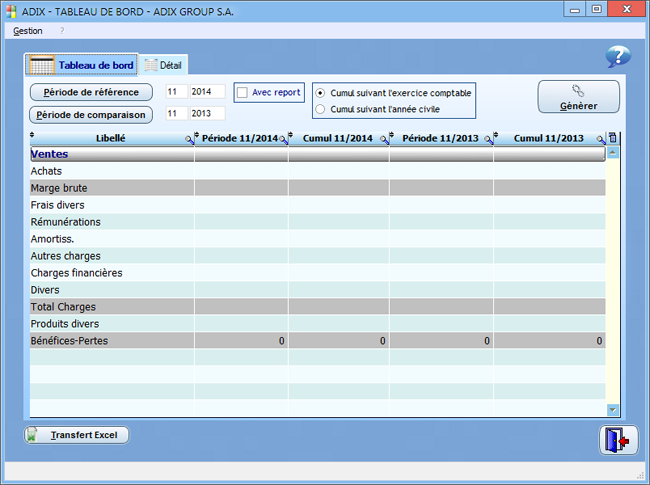Click the table options icon at header's right end
650x485 pixels.
point(613,139)
